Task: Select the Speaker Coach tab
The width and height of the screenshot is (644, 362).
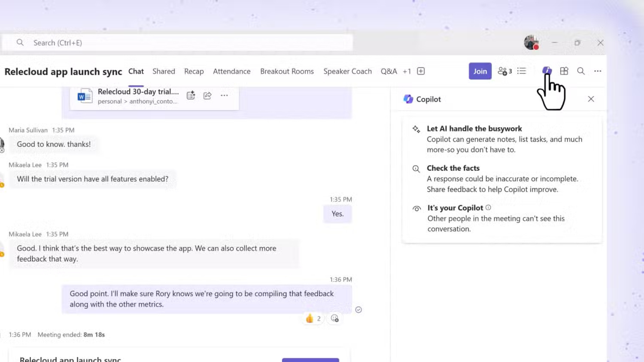Action: click(348, 71)
